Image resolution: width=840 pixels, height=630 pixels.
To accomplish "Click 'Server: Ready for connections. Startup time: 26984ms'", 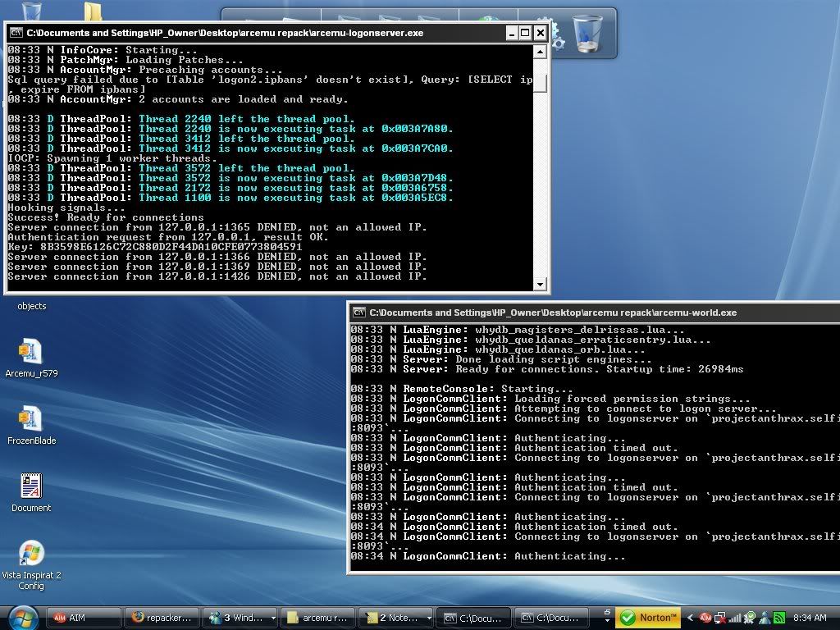I will (547, 369).
